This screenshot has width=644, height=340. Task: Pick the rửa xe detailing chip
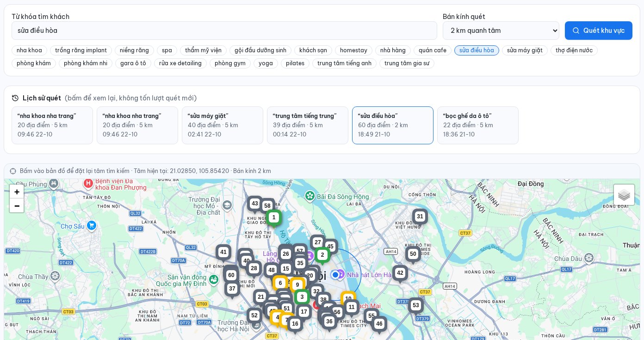pyautogui.click(x=180, y=63)
